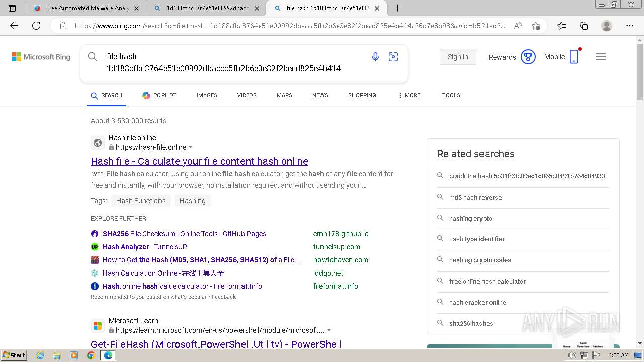Screen dimensions: 644x362
Task: Open Read aloud icon in address bar
Action: (x=518, y=26)
